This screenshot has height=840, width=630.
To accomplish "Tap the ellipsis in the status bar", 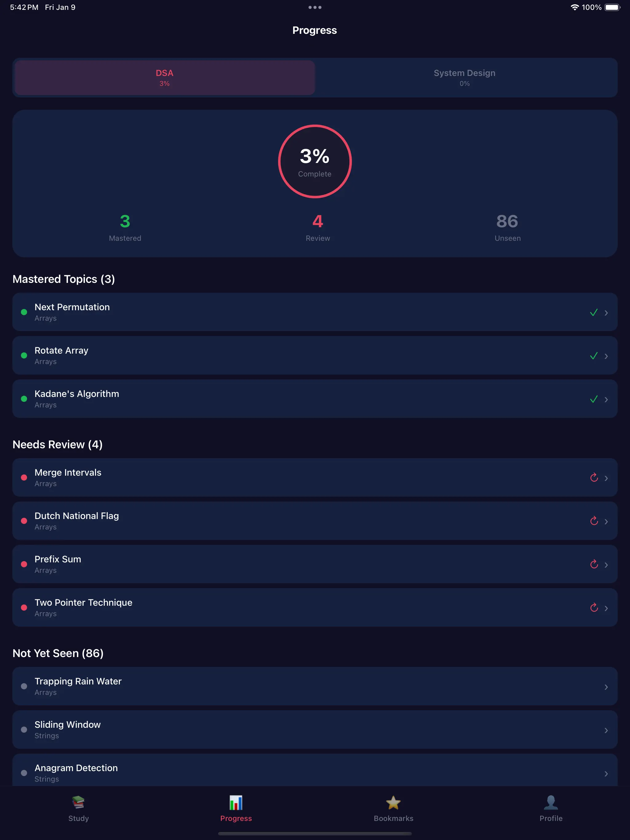I will (x=315, y=7).
